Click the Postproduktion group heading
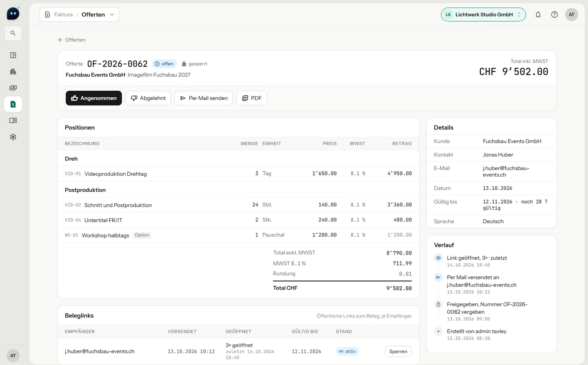This screenshot has height=365, width=588. coord(85,190)
